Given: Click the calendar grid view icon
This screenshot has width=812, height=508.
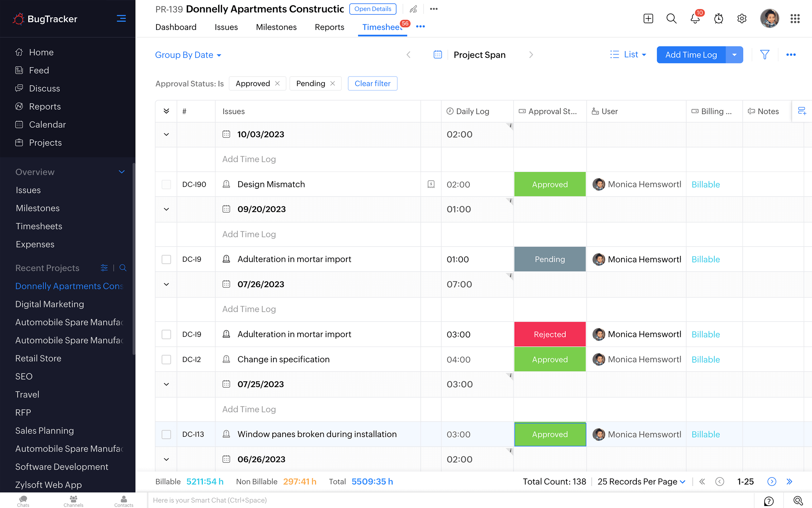Looking at the screenshot, I should point(438,55).
